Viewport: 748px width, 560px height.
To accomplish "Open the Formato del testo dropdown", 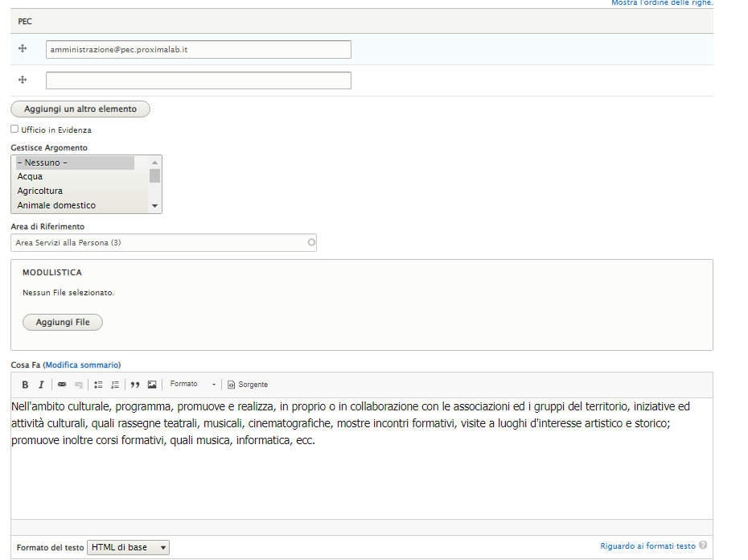I will [128, 547].
